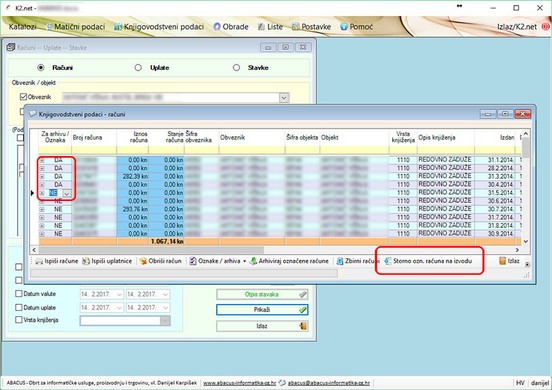Screen dimensions: 552x390
Task: Click the Pomoć help icon in menu bar
Action: pyautogui.click(x=344, y=27)
